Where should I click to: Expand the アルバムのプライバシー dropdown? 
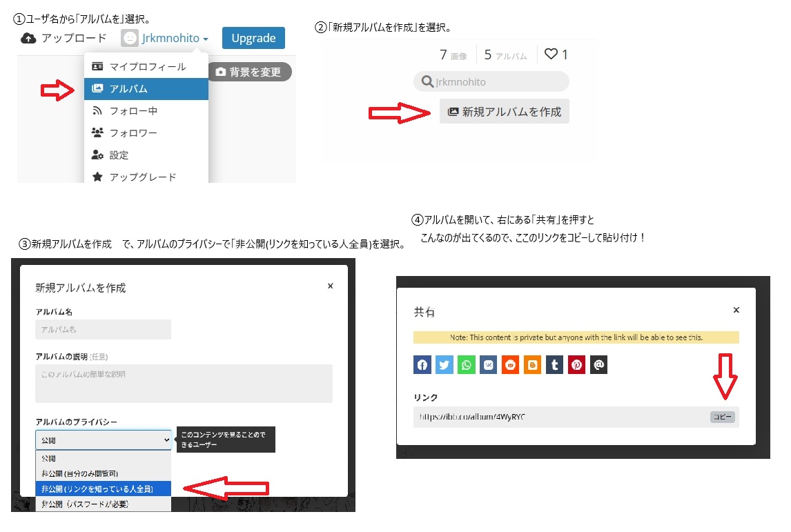coord(103,440)
